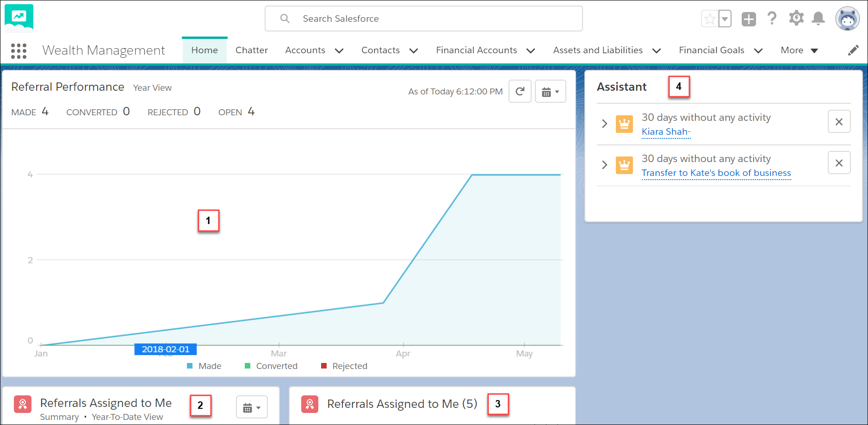Click the Referral Performance title
This screenshot has height=425, width=868.
pyautogui.click(x=68, y=87)
